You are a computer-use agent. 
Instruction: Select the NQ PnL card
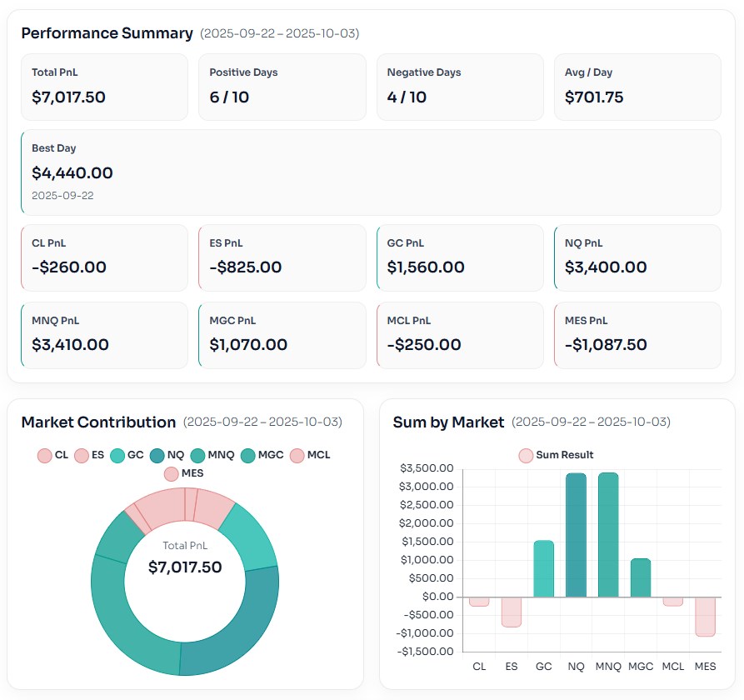click(637, 257)
